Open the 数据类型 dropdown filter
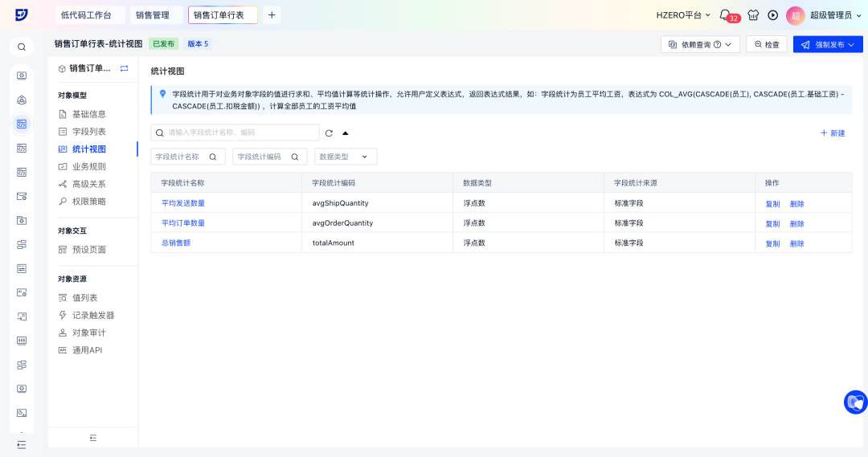 [x=345, y=157]
